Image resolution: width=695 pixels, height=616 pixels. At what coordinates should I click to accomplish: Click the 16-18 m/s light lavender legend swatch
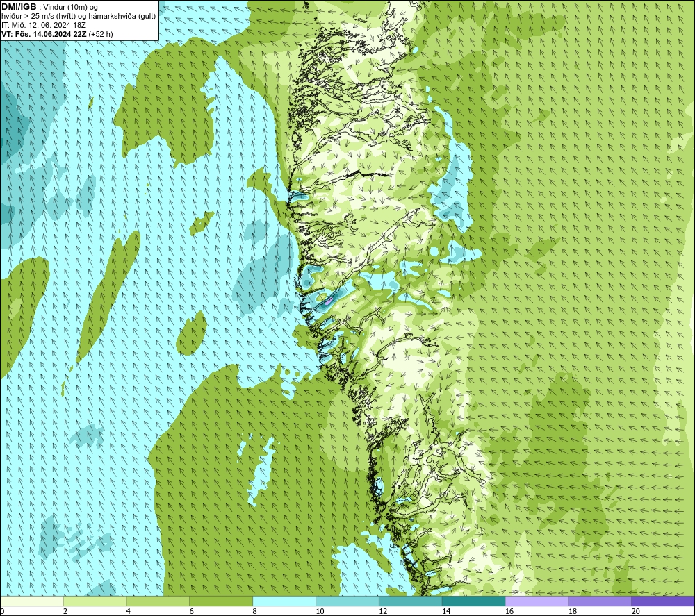537,601
